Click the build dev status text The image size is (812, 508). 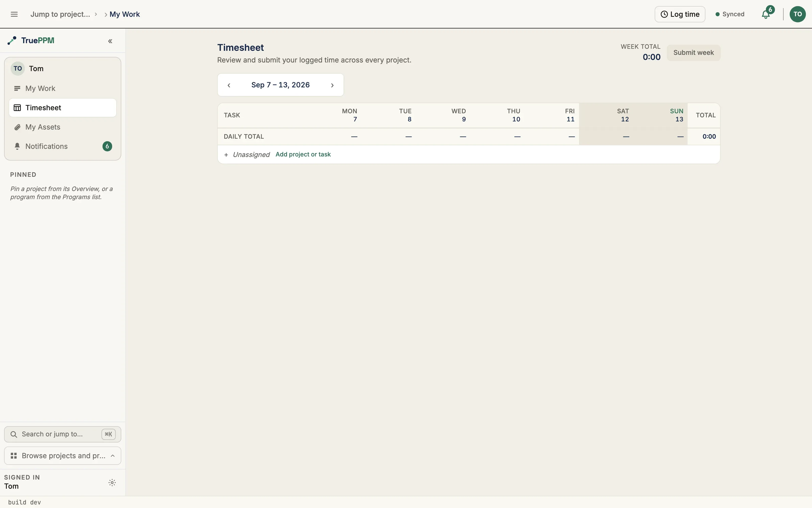tap(25, 502)
